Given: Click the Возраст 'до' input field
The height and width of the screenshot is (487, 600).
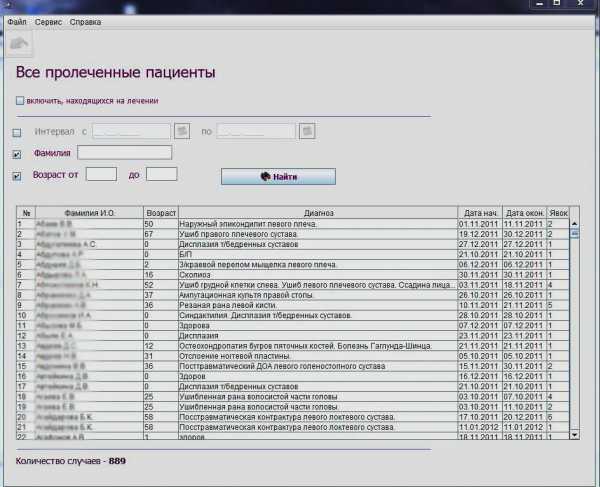Looking at the screenshot, I should (x=161, y=175).
